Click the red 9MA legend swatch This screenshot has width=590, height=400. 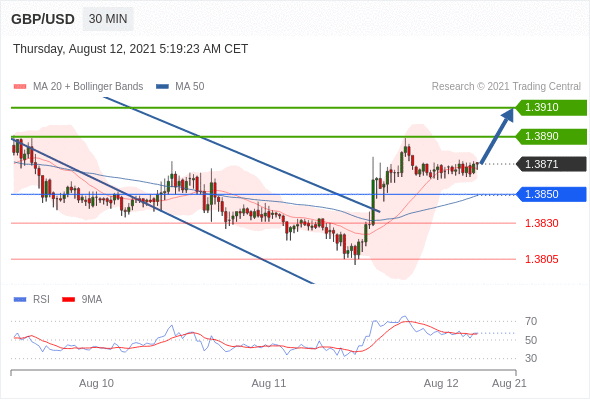point(68,300)
